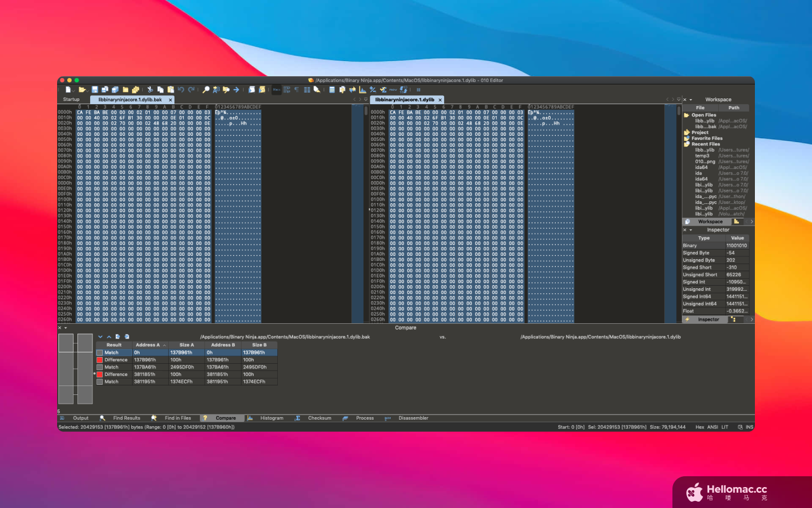Select the Difference row at 137B961h

pyautogui.click(x=187, y=360)
